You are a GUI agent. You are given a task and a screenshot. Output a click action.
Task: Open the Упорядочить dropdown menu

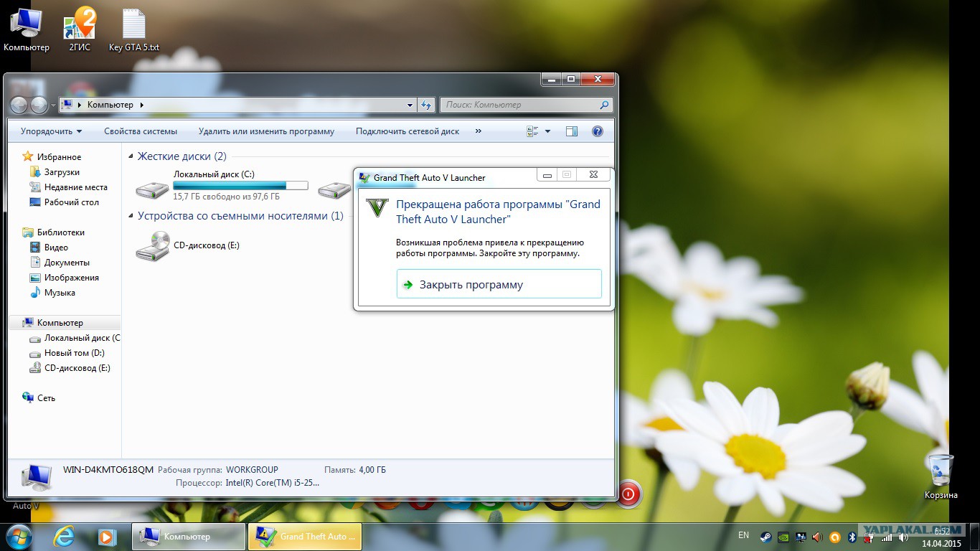51,131
